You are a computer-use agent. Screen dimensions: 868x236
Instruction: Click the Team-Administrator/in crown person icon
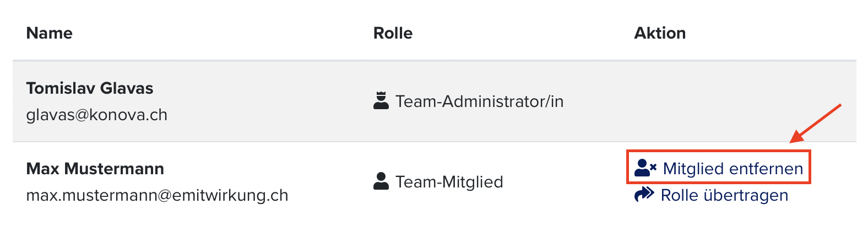381,101
